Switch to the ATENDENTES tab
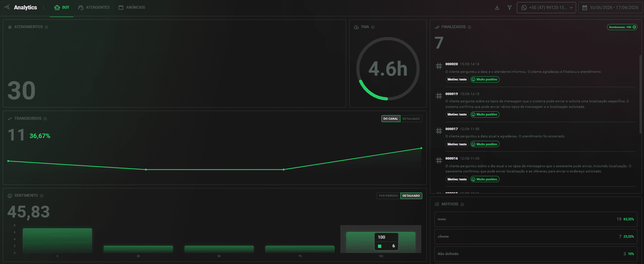 94,8
